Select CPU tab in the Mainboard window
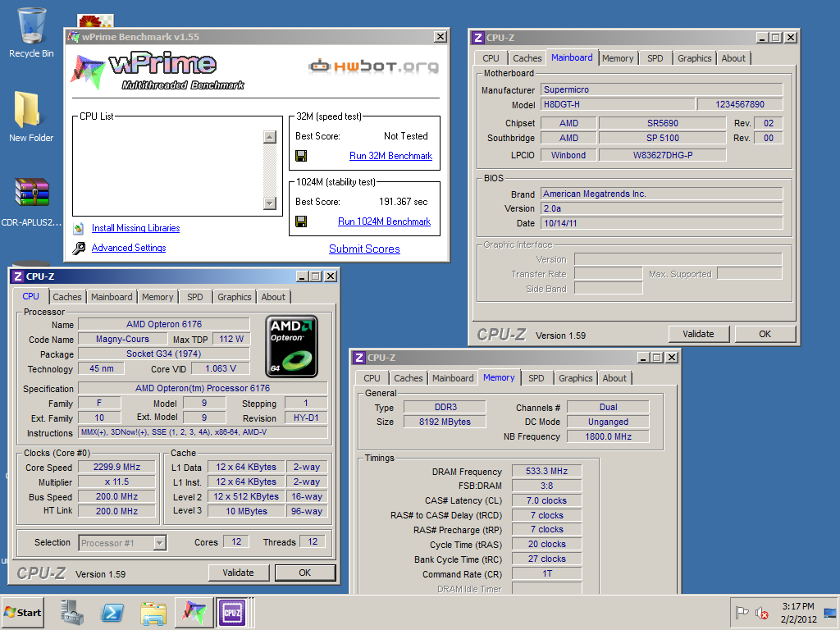 [x=491, y=58]
